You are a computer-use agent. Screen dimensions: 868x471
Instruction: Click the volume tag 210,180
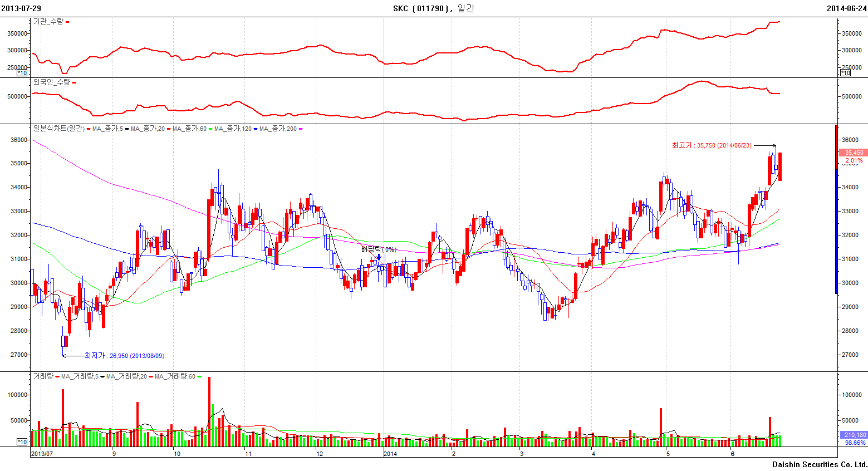click(854, 435)
